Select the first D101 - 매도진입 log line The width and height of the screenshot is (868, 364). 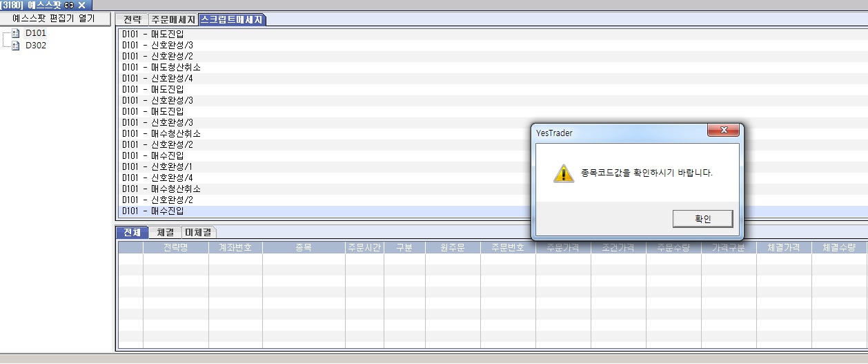pos(153,34)
